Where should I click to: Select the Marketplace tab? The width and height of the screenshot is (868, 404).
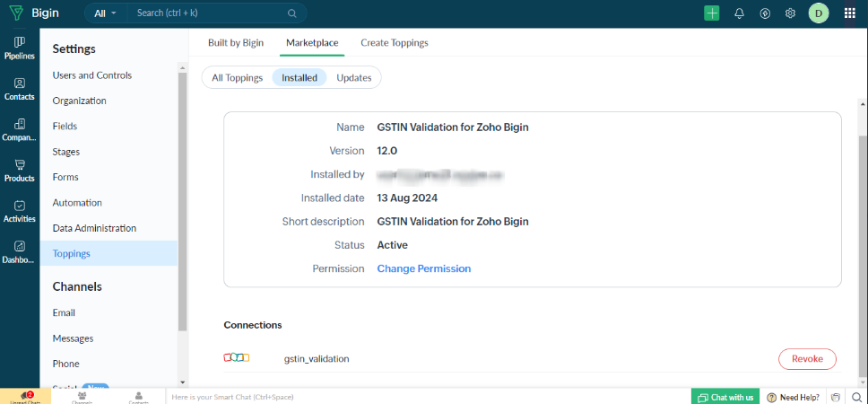312,43
